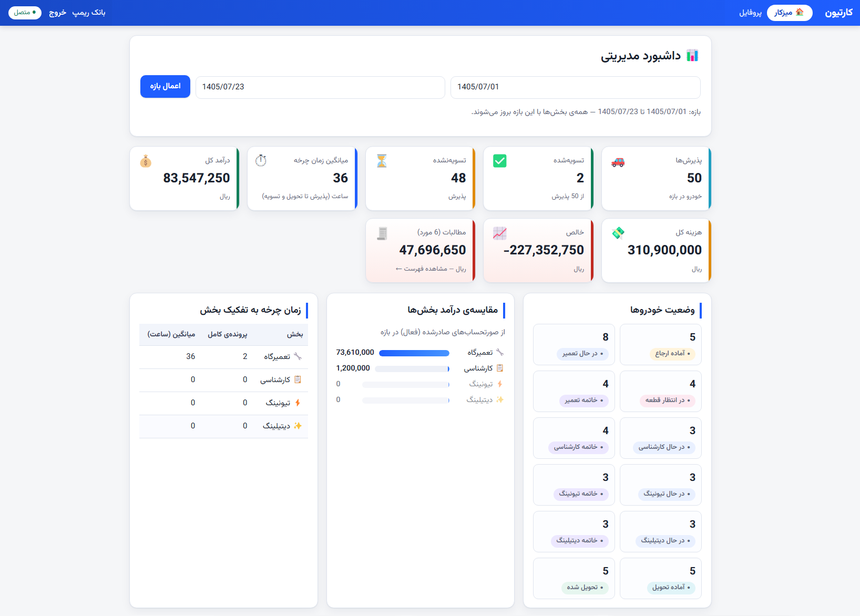Select the در حال تعمیر vehicle status card
Screen dimensions: 860x616
(574, 345)
